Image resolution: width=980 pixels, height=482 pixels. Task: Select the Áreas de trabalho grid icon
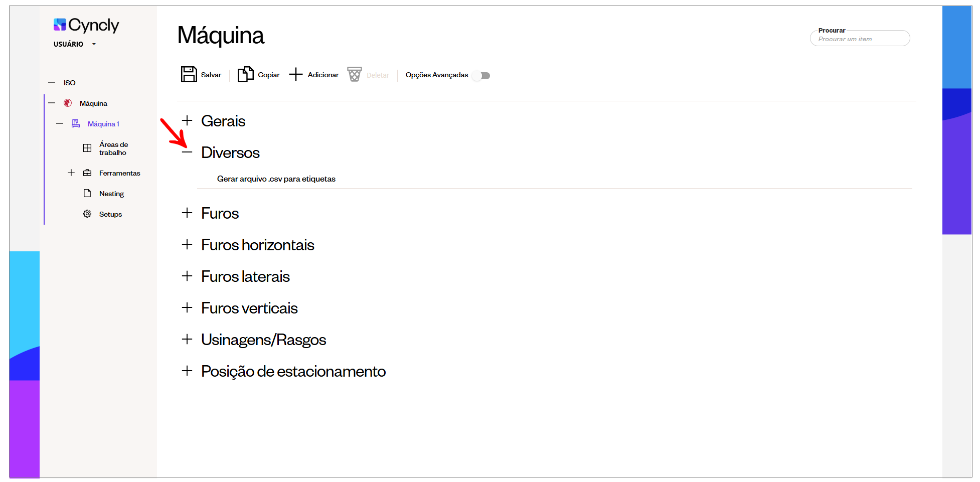tap(87, 148)
